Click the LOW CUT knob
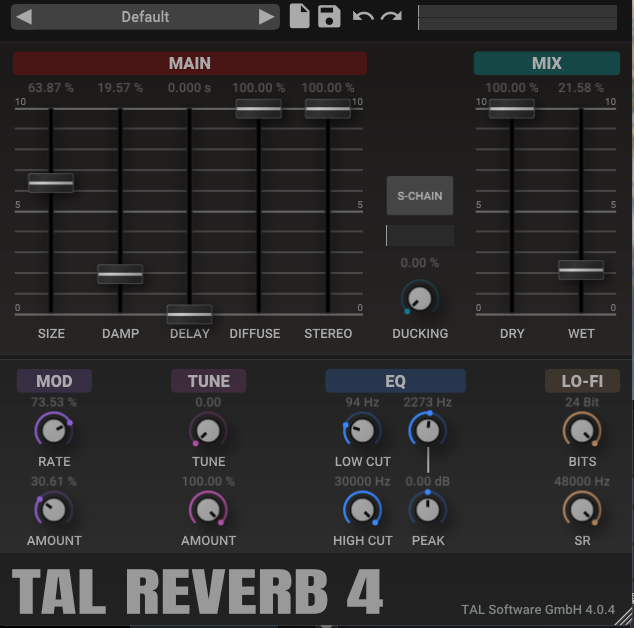 (x=362, y=430)
